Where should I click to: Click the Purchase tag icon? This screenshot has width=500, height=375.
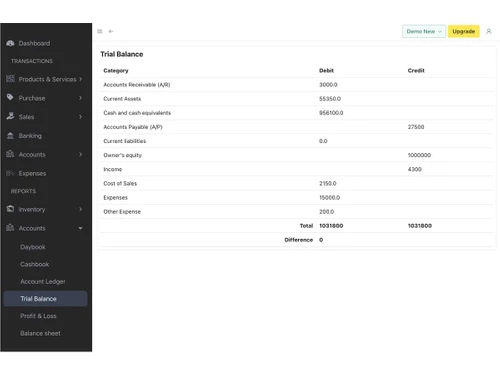(10, 97)
